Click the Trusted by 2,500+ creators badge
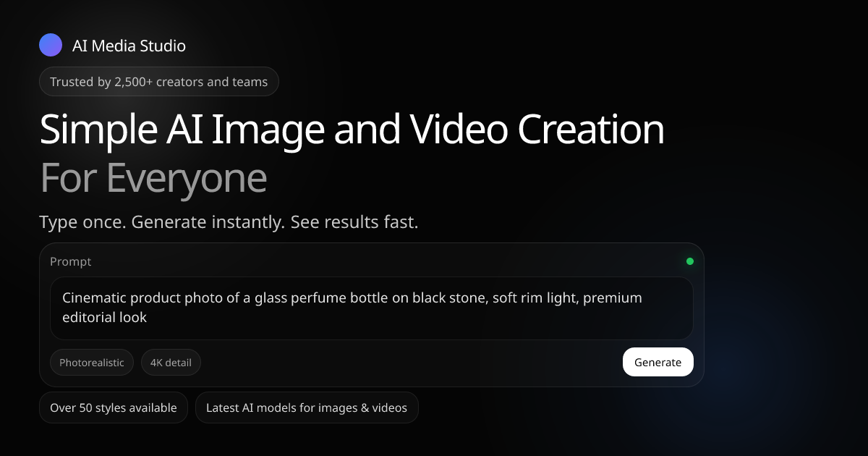The width and height of the screenshot is (868, 456). tap(158, 82)
